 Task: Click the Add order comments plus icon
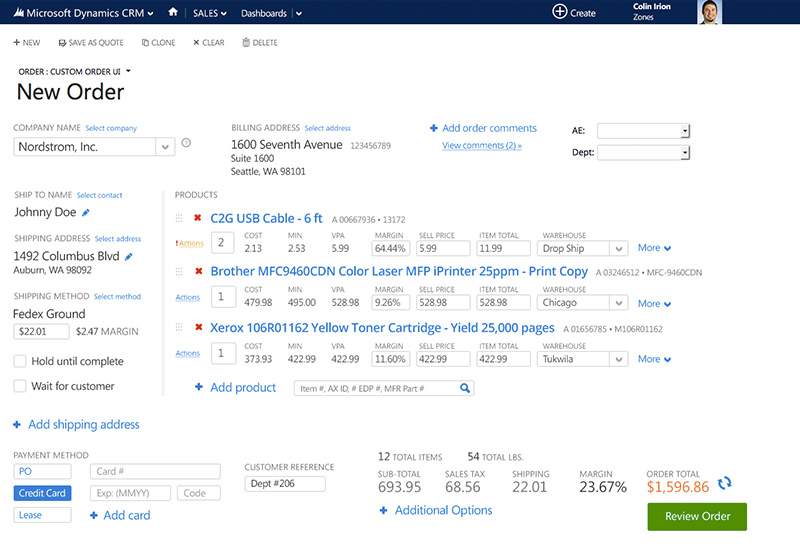point(434,128)
